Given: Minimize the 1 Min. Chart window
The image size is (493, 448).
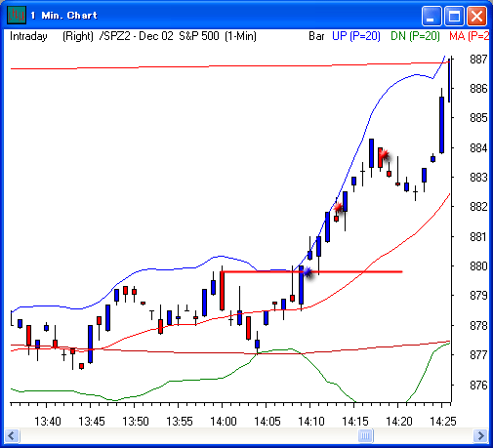Looking at the screenshot, I should [431, 16].
